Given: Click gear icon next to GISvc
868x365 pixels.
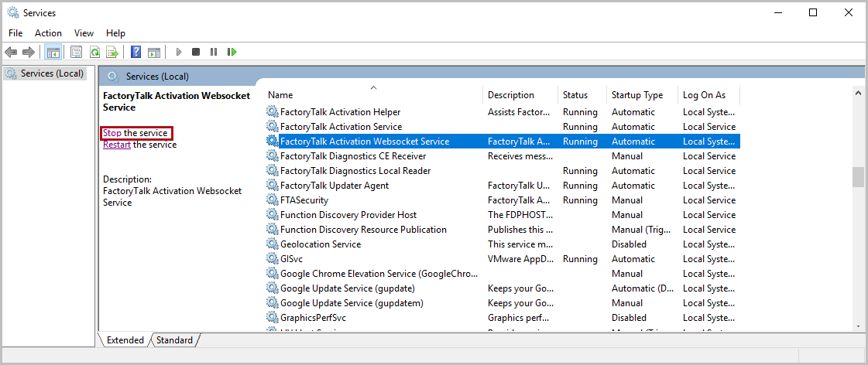Looking at the screenshot, I should (272, 259).
